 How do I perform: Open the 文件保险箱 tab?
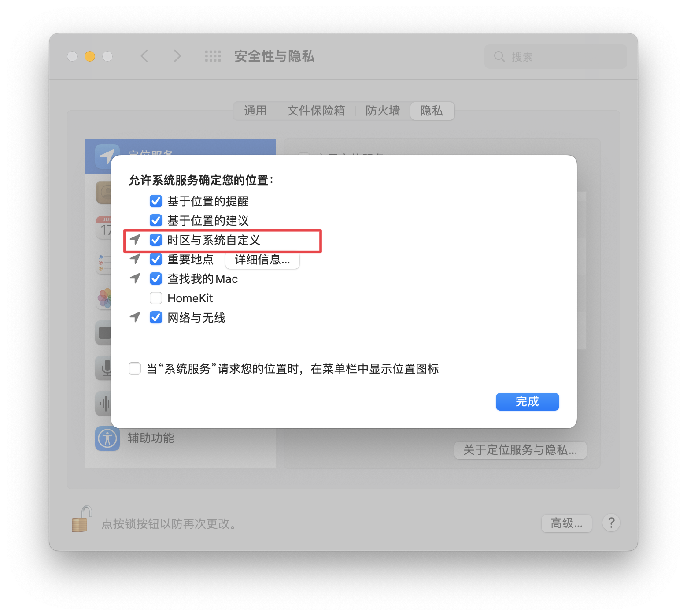(316, 111)
